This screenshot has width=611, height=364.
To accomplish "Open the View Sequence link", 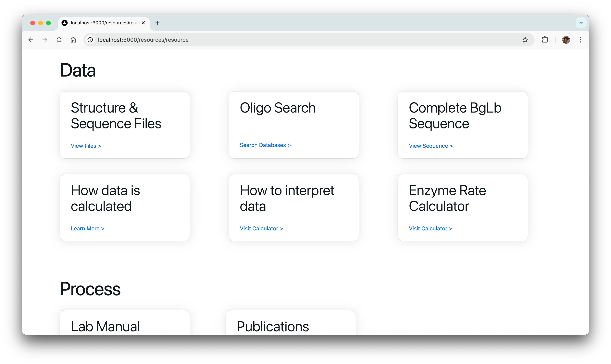I will (431, 146).
